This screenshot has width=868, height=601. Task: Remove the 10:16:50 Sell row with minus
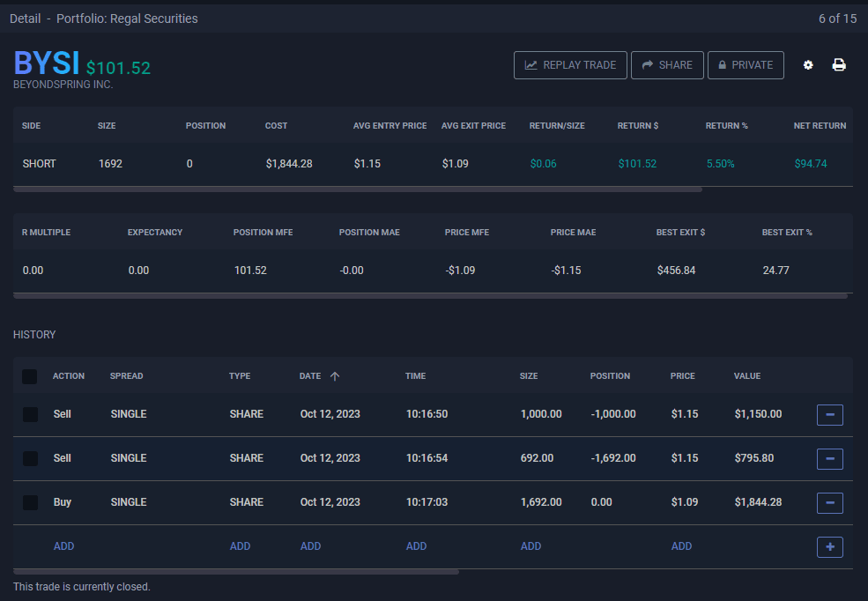[x=829, y=414]
